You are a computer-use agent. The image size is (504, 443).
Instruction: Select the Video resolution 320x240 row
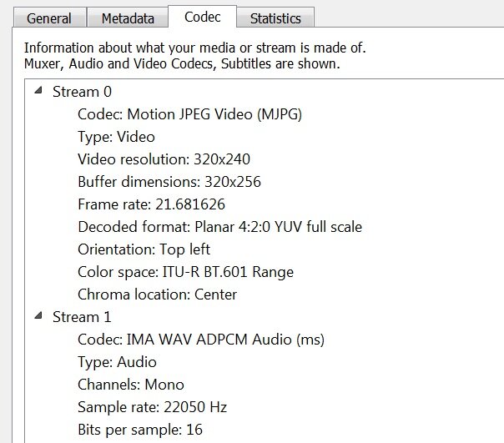tap(164, 159)
